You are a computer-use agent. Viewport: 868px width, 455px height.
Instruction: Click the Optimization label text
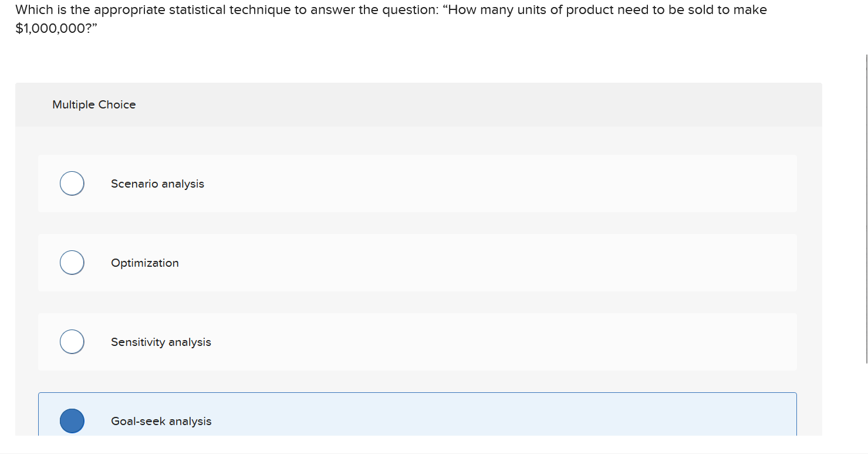144,263
